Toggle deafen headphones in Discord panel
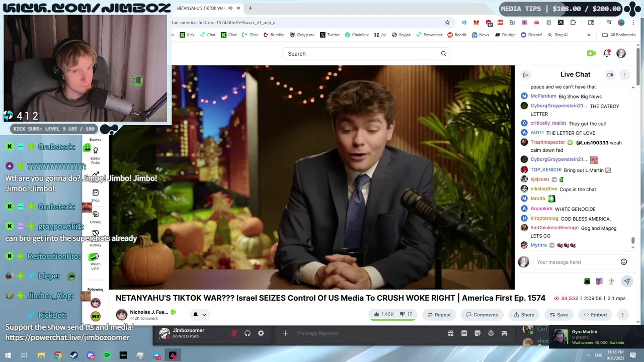Screen dimensions: 644x362 248,333
